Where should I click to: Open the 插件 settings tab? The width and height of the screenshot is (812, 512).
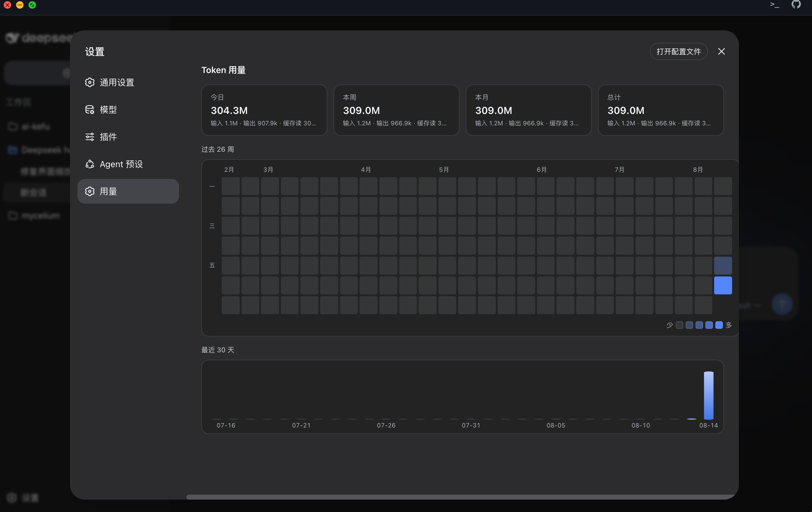click(x=128, y=137)
